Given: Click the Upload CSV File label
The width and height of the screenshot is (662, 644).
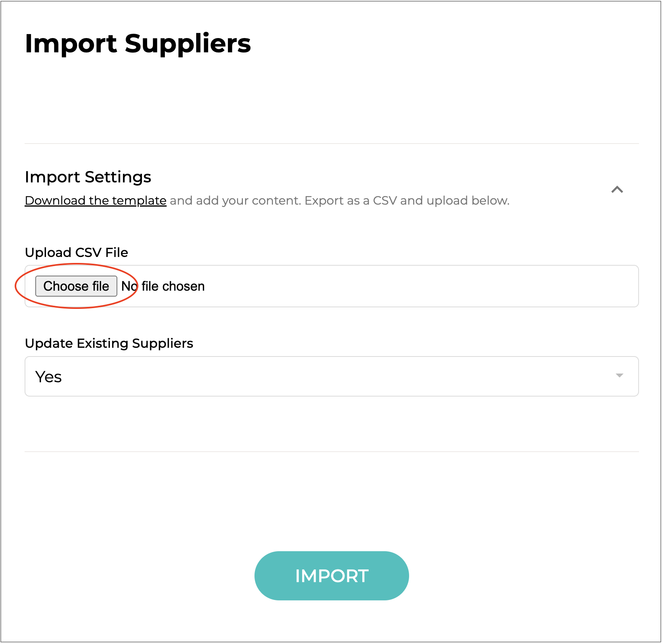Looking at the screenshot, I should click(x=77, y=253).
